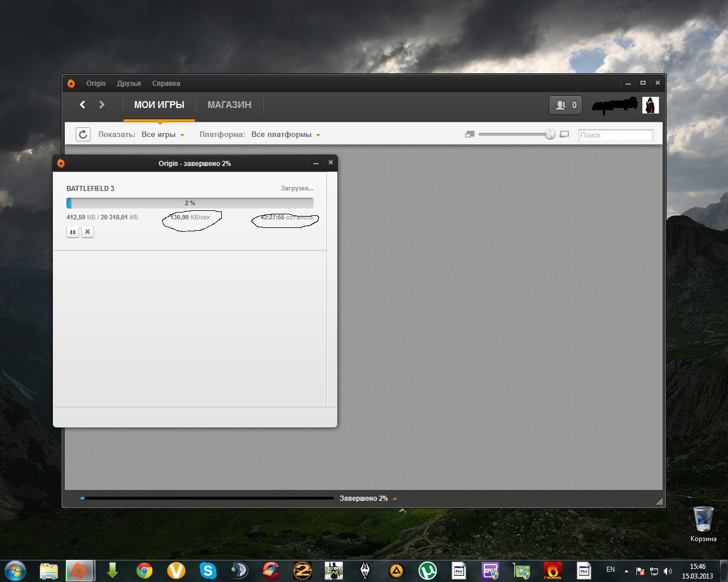728x582 pixels.
Task: Click the Загрузка... status text
Action: point(297,188)
